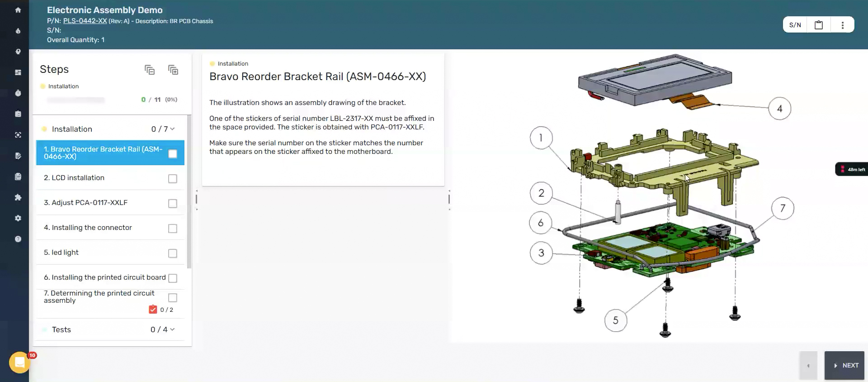Open the chat widget with 10 notifications
The image size is (868, 382).
[20, 362]
